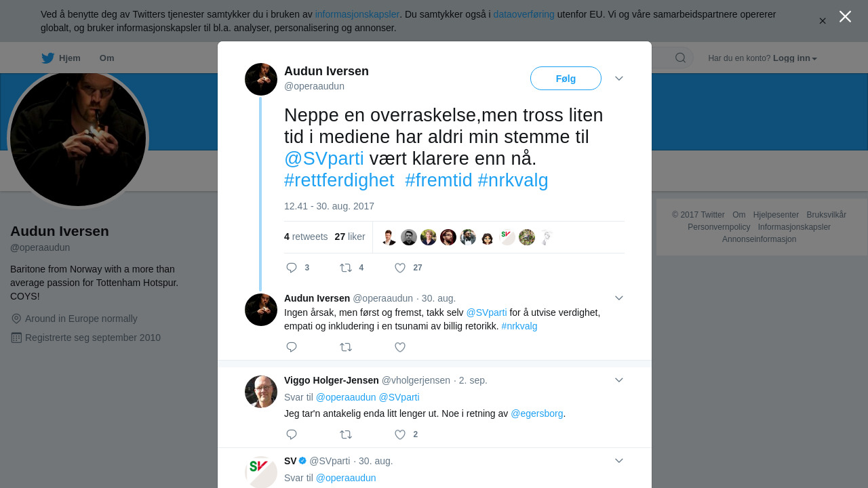Reply to Audun Iversen's main tweet
The height and width of the screenshot is (488, 868).
(x=292, y=268)
